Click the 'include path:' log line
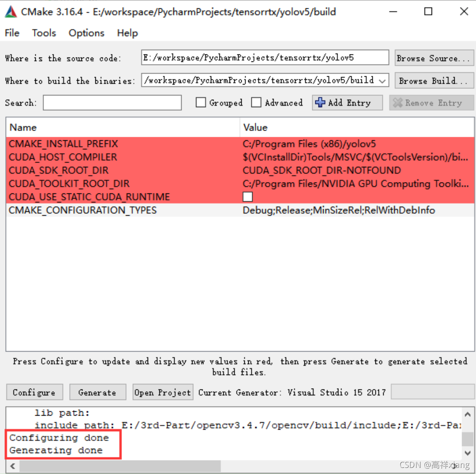The height and width of the screenshot is (474, 476). click(247, 425)
